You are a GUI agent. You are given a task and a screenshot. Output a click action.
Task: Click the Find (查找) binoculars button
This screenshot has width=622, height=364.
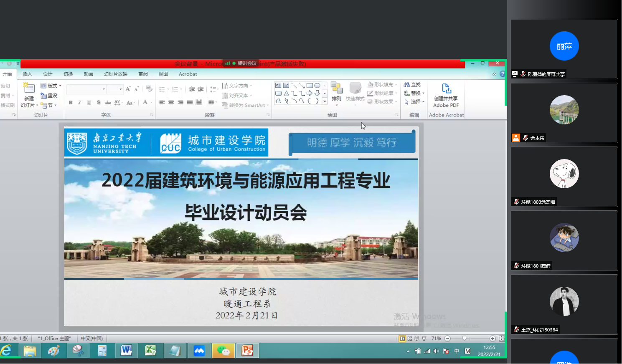[412, 85]
